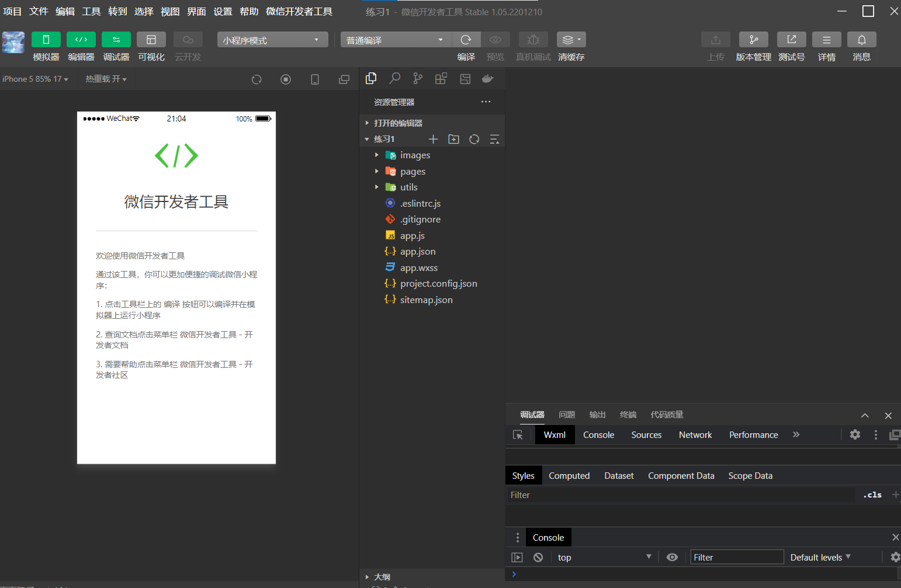Viewport: 901px width, 588px height.
Task: Open the search sidebar icon
Action: click(394, 78)
